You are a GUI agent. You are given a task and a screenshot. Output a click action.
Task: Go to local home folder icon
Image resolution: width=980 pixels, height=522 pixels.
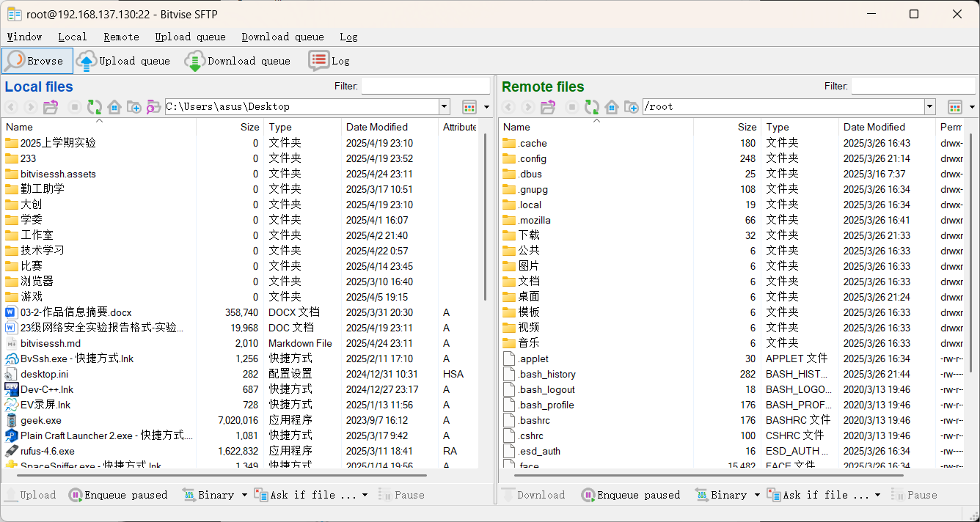(114, 107)
